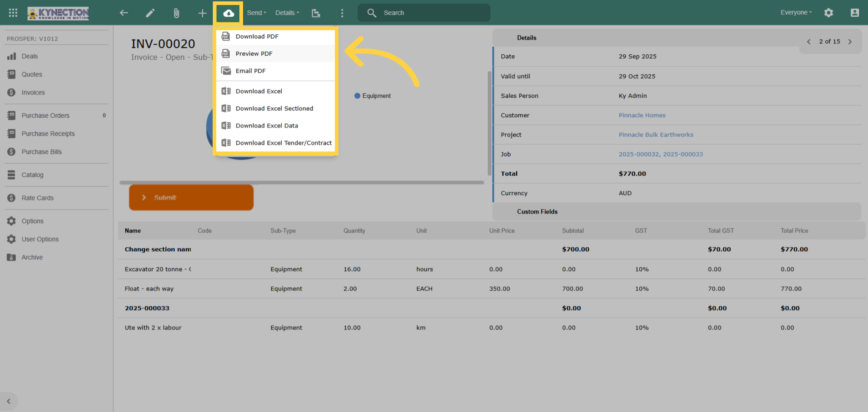Go back with the left arrow icon
868x412 pixels.
(124, 13)
